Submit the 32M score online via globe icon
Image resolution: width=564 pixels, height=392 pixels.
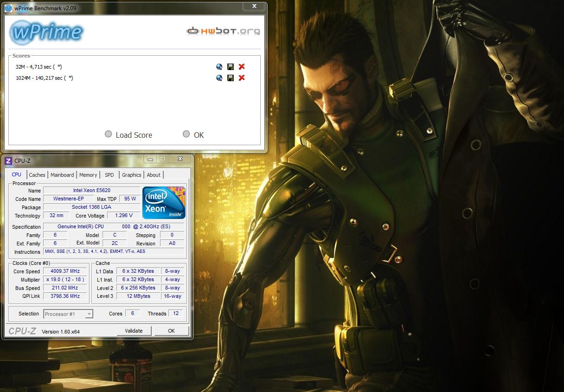coord(219,67)
